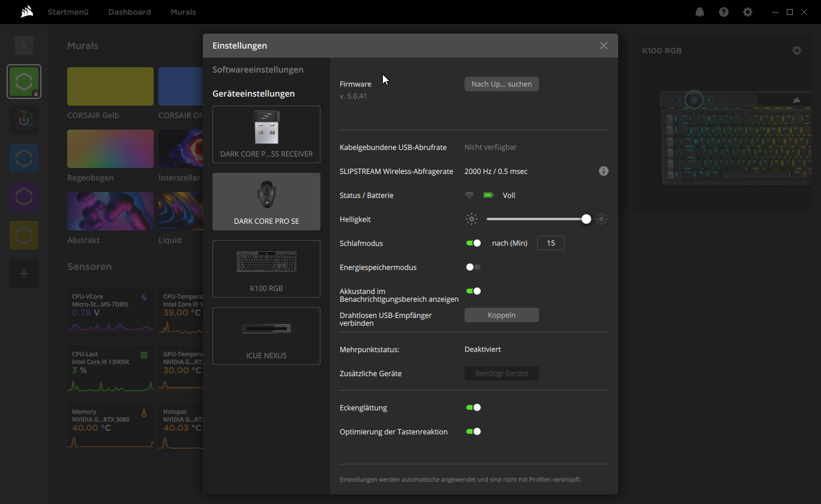Open the Startmenü tab
This screenshot has width=821, height=504.
(68, 12)
